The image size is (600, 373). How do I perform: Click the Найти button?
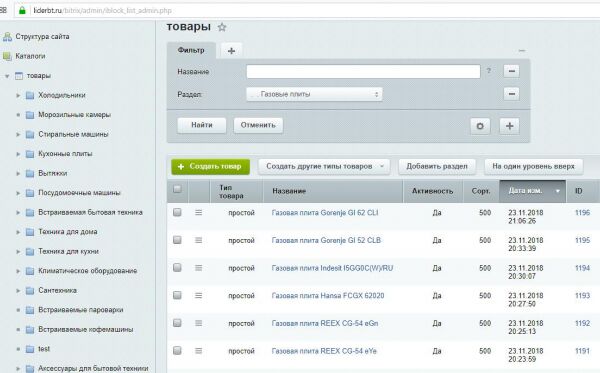click(202, 125)
